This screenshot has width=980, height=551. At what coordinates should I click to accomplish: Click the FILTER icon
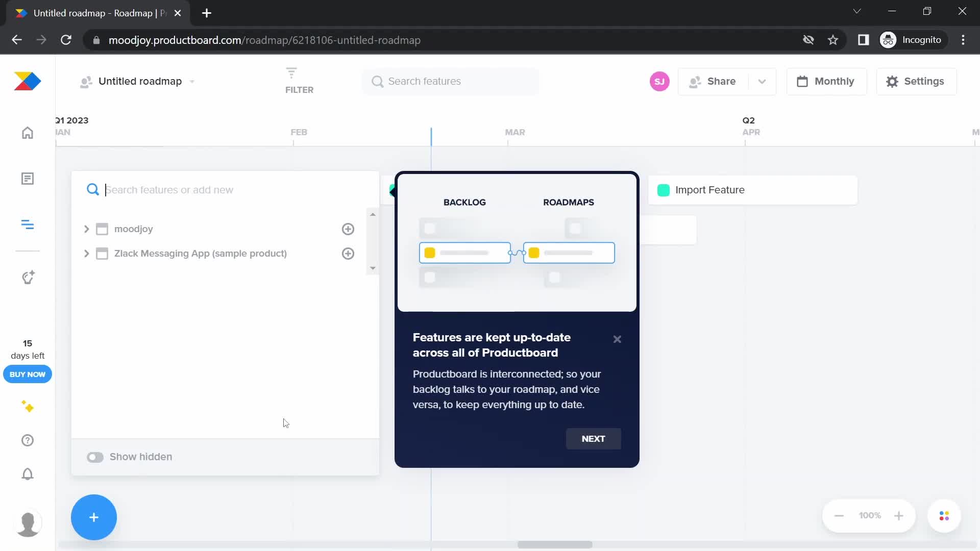(x=299, y=81)
